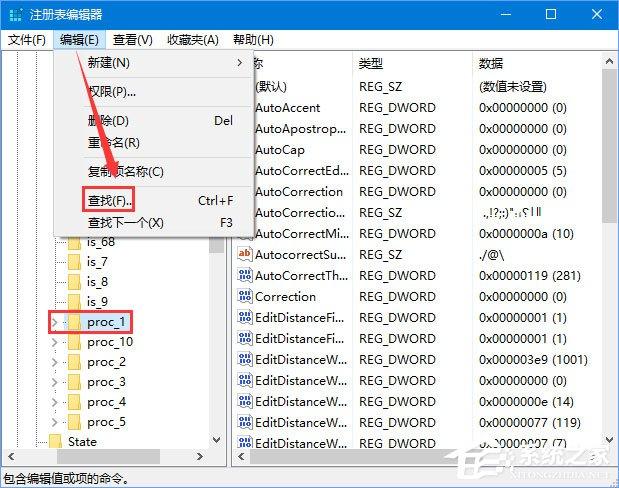
Task: Click the values pane vertical scrollbar thumb
Action: 609,146
